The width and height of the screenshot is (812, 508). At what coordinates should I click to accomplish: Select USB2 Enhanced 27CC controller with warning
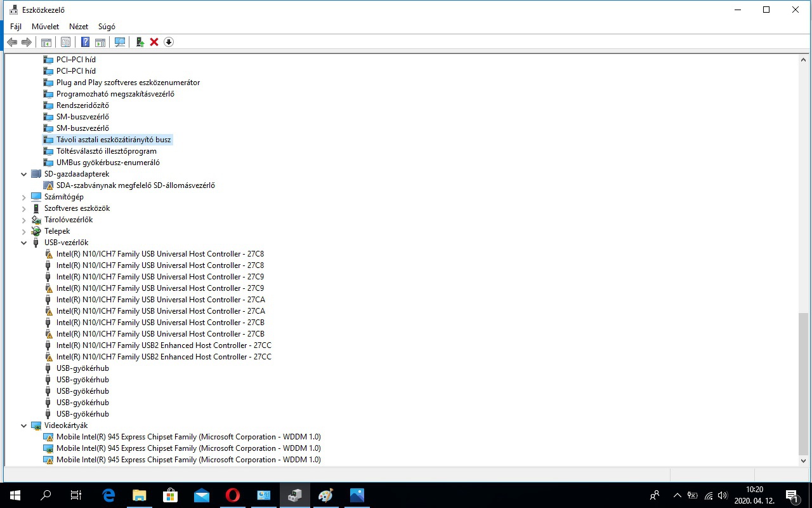[164, 357]
